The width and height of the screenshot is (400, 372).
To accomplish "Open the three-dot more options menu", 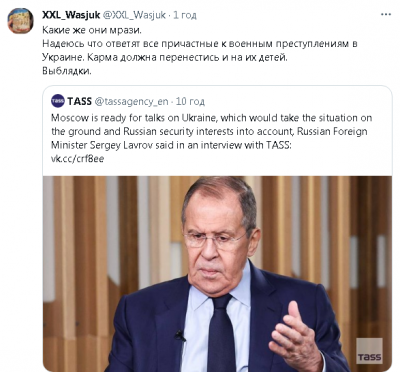I will click(x=386, y=15).
